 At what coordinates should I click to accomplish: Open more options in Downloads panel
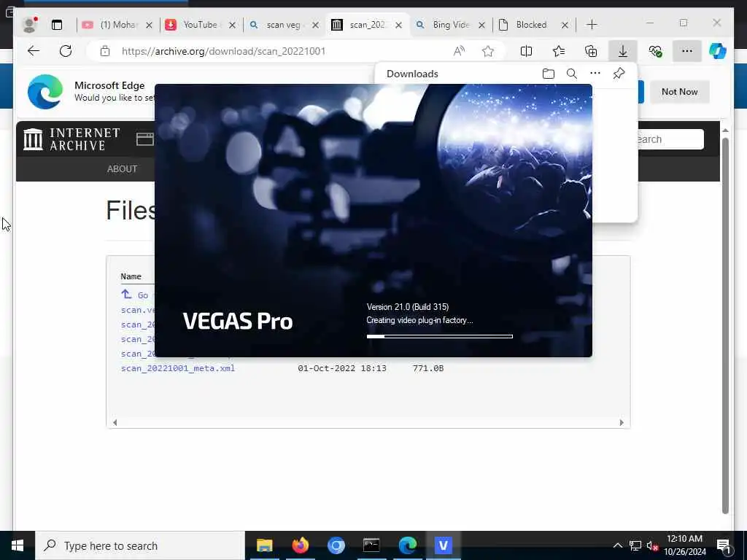click(x=595, y=74)
